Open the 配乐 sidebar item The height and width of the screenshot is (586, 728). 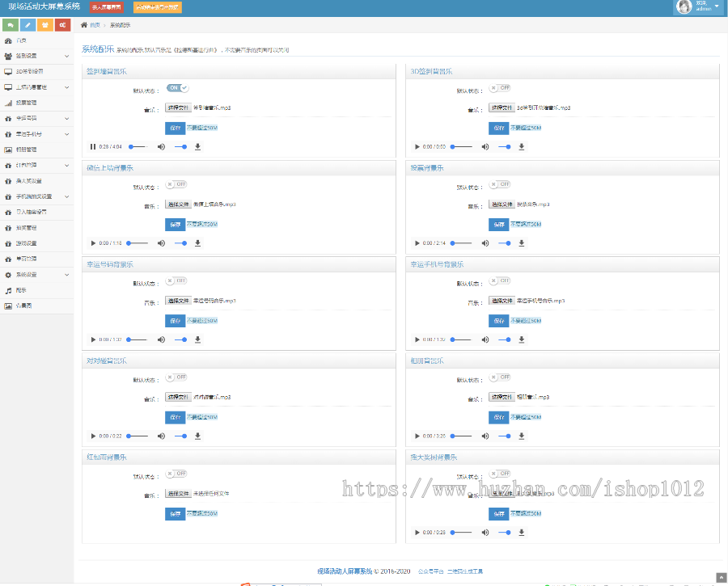36,290
